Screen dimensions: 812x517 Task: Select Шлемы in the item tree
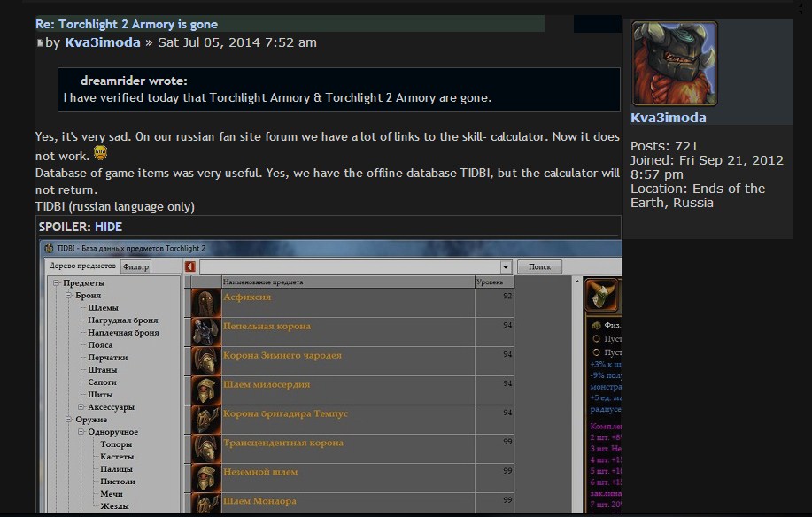(x=103, y=307)
